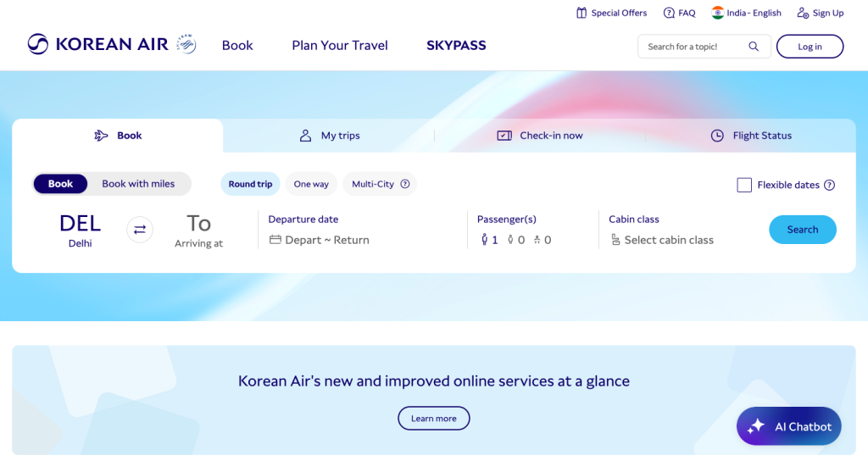The width and height of the screenshot is (868, 461).
Task: Switch to Book with miles
Action: click(x=138, y=184)
